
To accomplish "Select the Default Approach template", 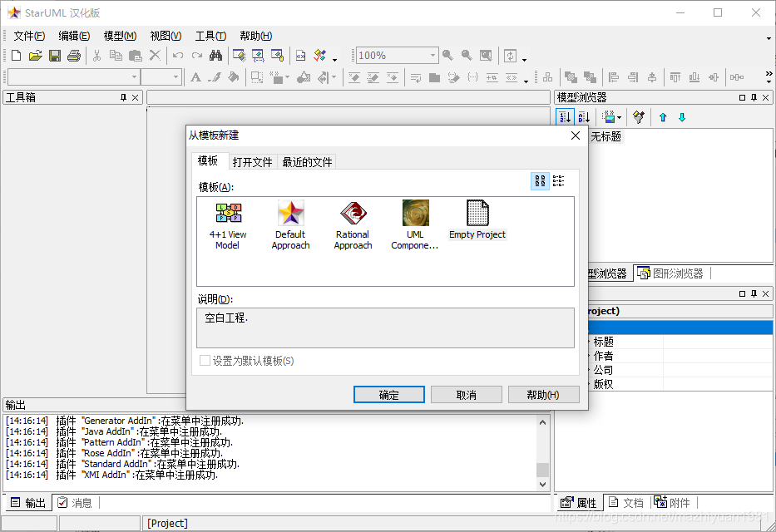I will click(x=290, y=225).
